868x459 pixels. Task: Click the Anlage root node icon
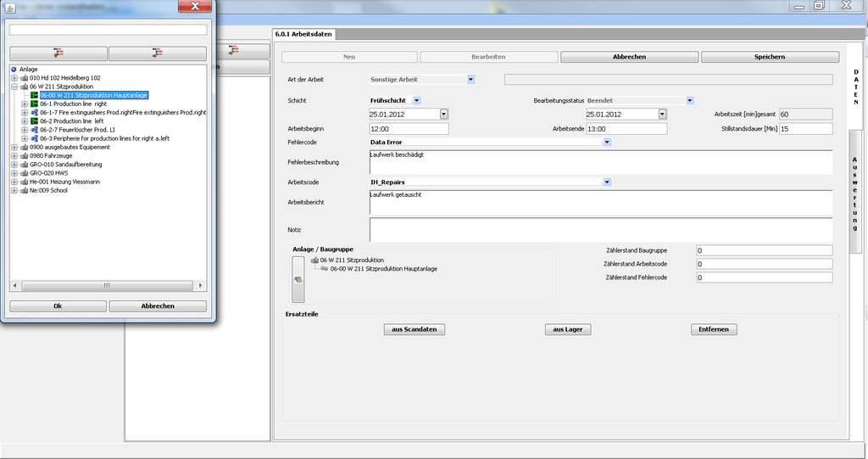tap(14, 69)
